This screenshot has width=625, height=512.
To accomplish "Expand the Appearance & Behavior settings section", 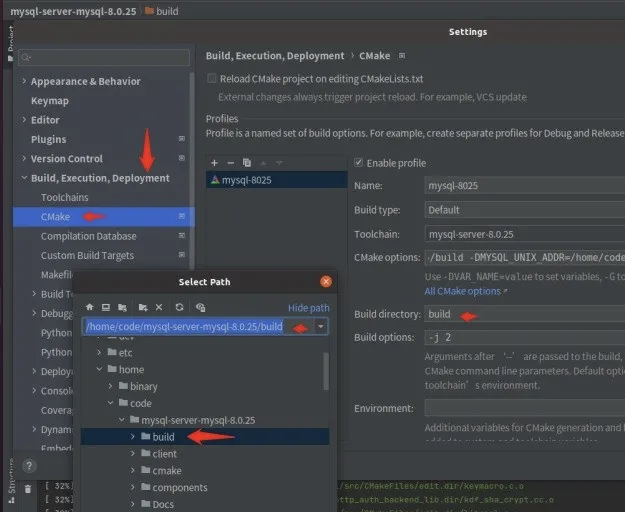I will click(23, 82).
